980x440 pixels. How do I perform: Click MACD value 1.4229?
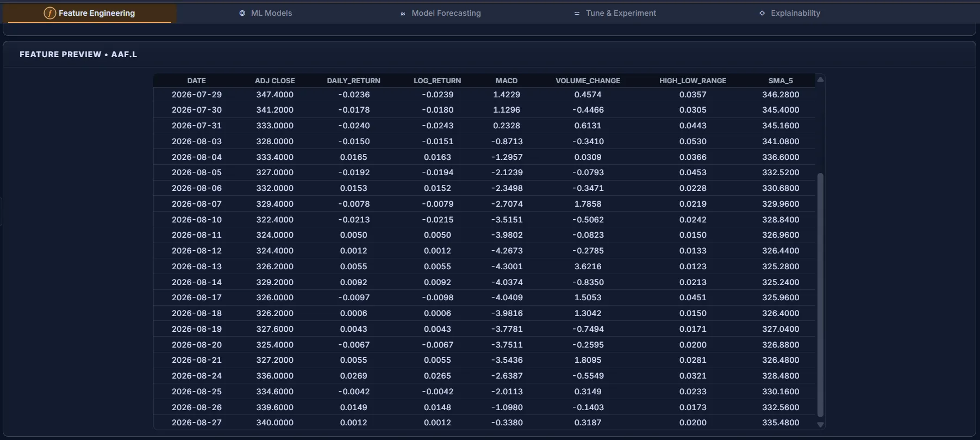coord(507,95)
